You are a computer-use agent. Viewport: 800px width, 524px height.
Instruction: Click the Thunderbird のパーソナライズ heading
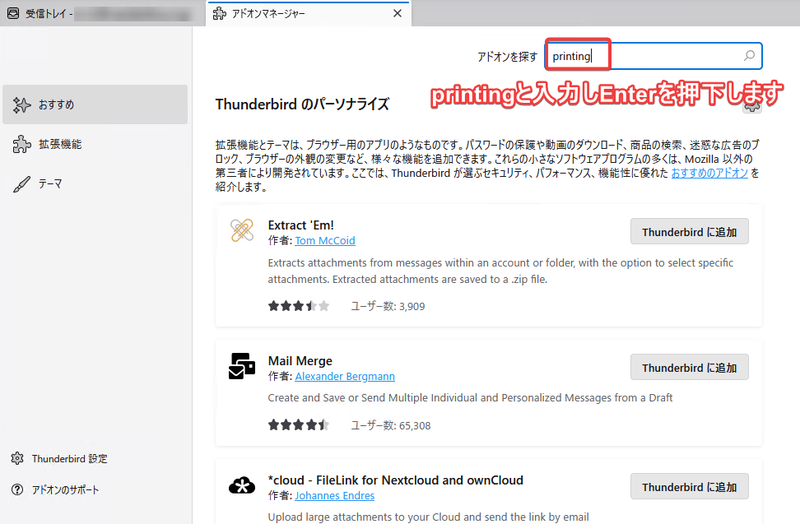point(302,104)
